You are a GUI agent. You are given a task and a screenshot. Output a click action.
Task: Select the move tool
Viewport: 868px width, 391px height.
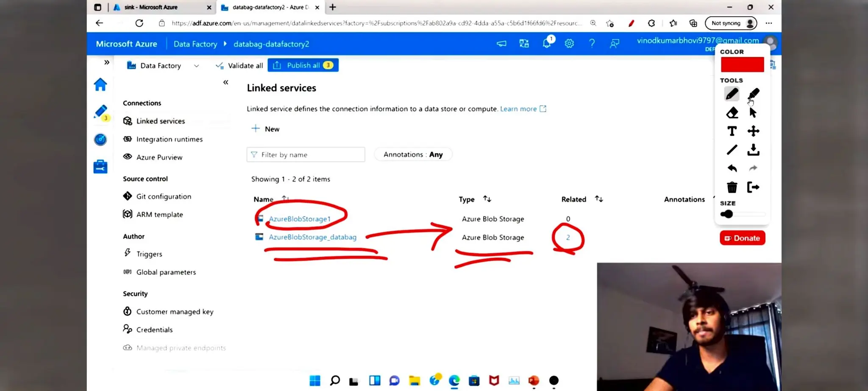(753, 131)
